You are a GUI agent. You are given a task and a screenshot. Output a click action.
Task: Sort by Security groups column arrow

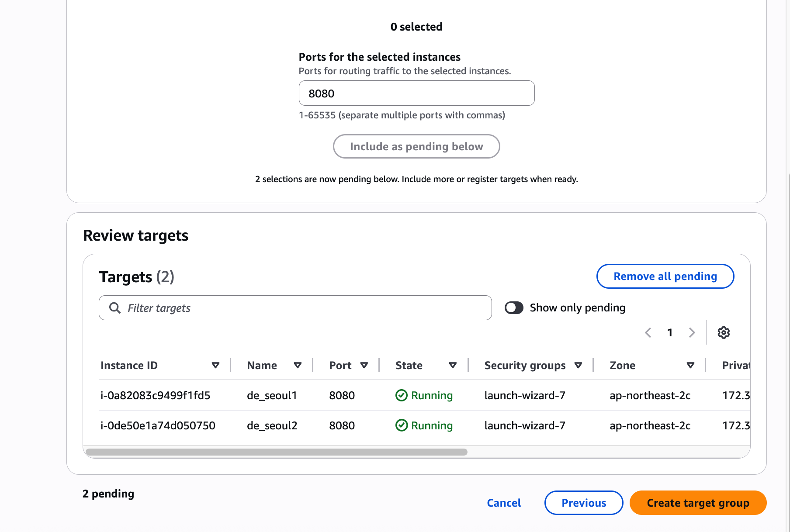click(x=578, y=366)
